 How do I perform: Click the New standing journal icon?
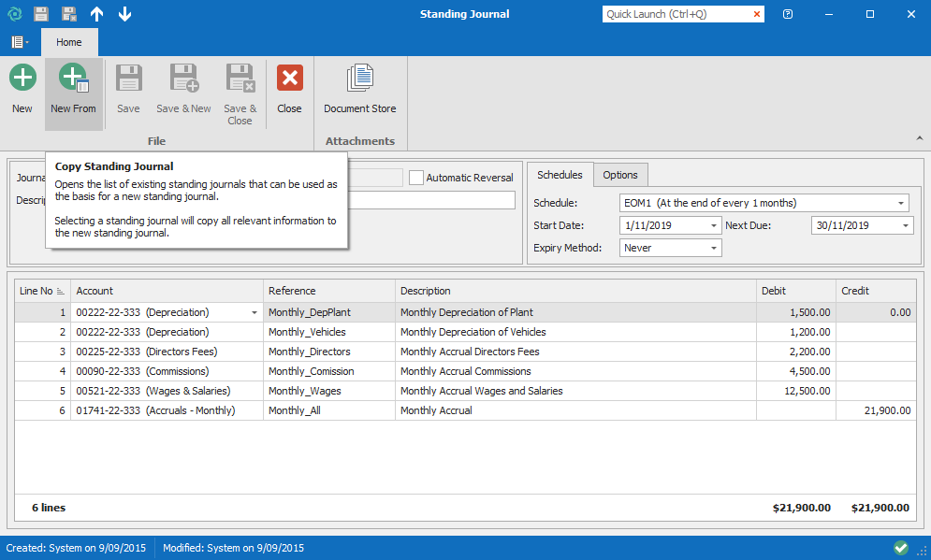click(22, 79)
